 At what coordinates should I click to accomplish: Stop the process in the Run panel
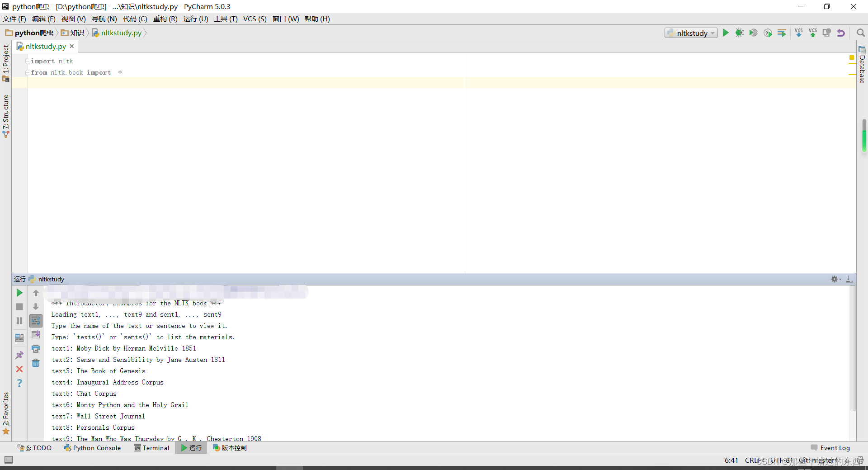pos(19,307)
